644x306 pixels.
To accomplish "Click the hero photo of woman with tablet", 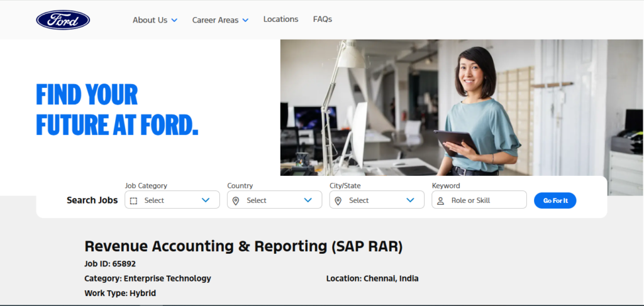I will point(462,108).
